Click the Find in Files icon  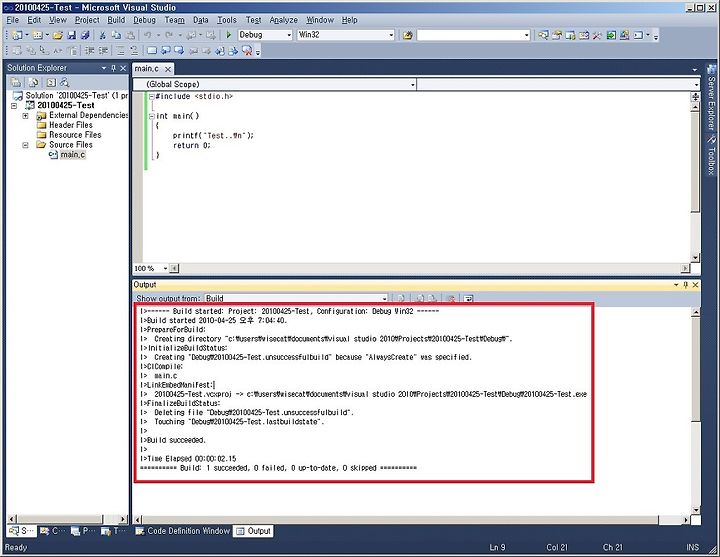[x=407, y=35]
